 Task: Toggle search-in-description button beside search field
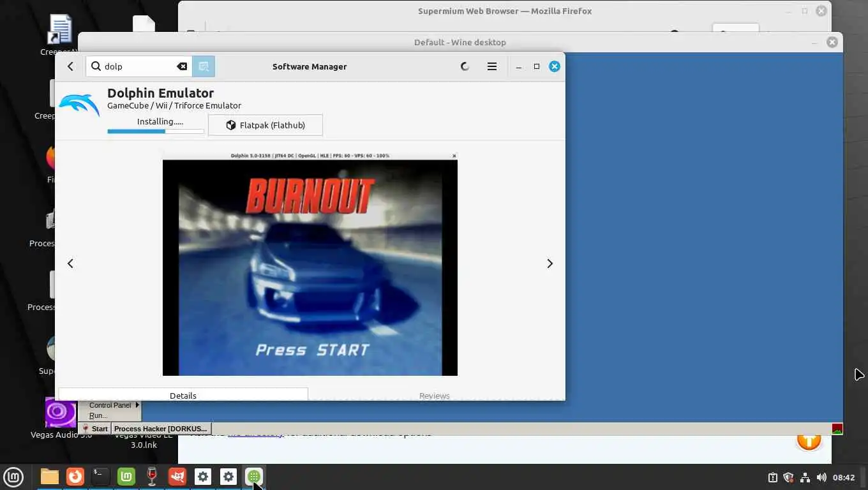(204, 66)
